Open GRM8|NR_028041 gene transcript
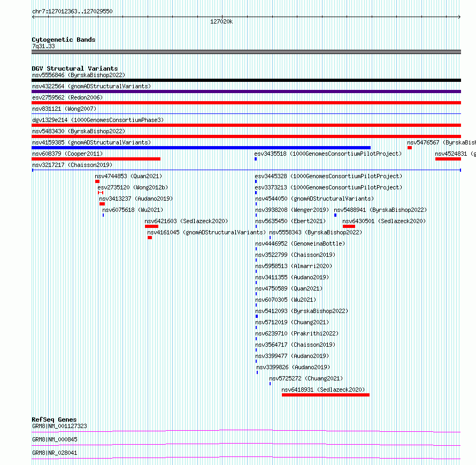 point(55,453)
